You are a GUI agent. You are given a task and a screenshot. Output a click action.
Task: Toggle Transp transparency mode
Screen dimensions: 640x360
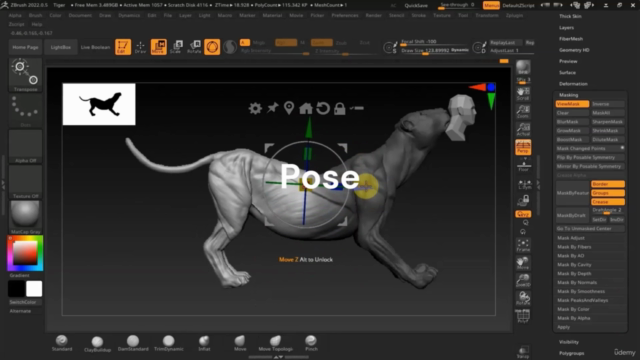click(523, 352)
